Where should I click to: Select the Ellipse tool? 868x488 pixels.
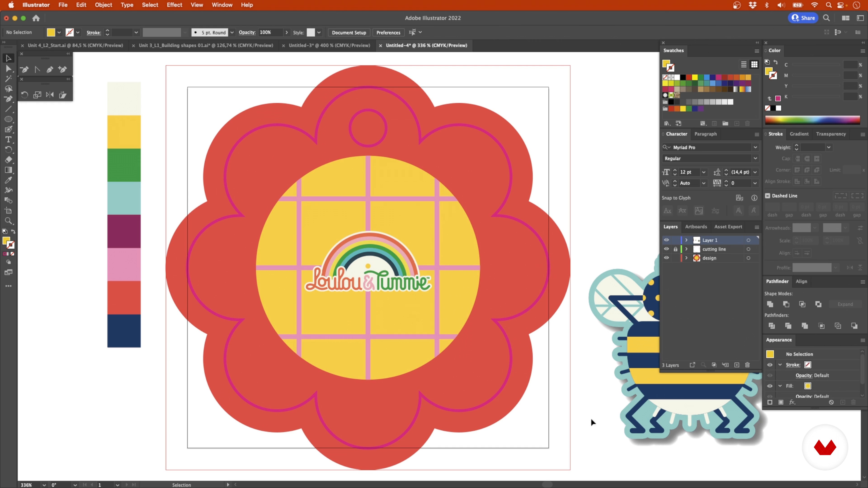point(8,119)
